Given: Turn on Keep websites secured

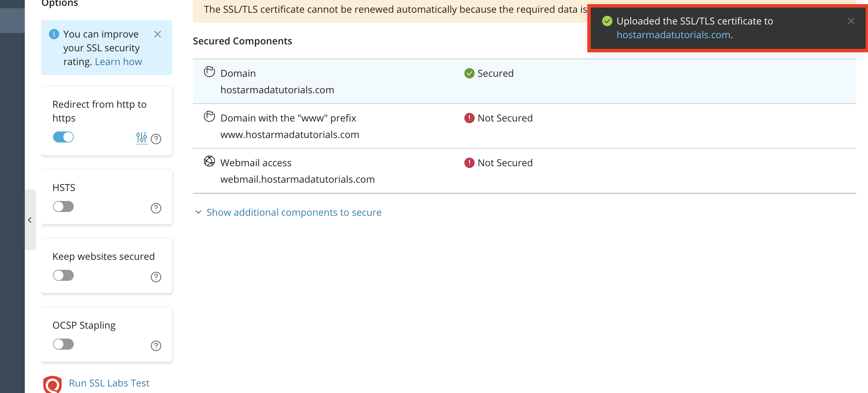Looking at the screenshot, I should coord(63,275).
